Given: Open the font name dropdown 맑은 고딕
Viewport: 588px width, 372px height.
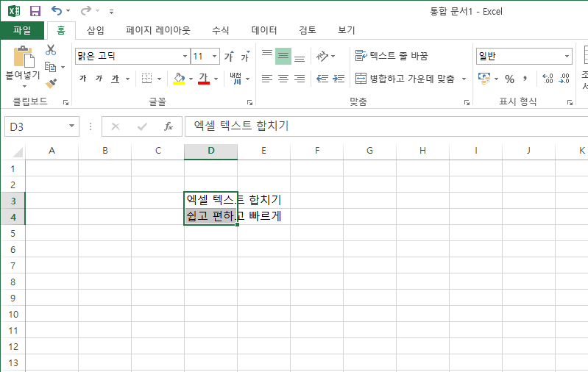Looking at the screenshot, I should point(185,56).
